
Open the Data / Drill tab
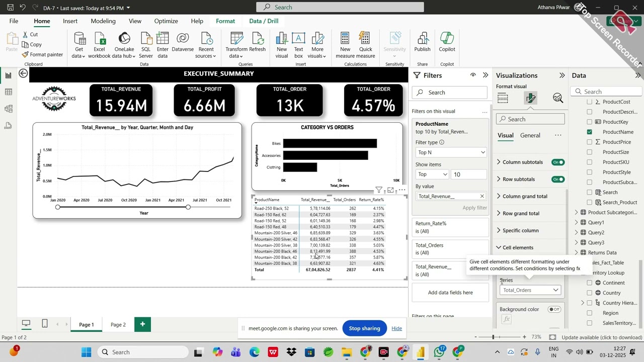tap(264, 21)
